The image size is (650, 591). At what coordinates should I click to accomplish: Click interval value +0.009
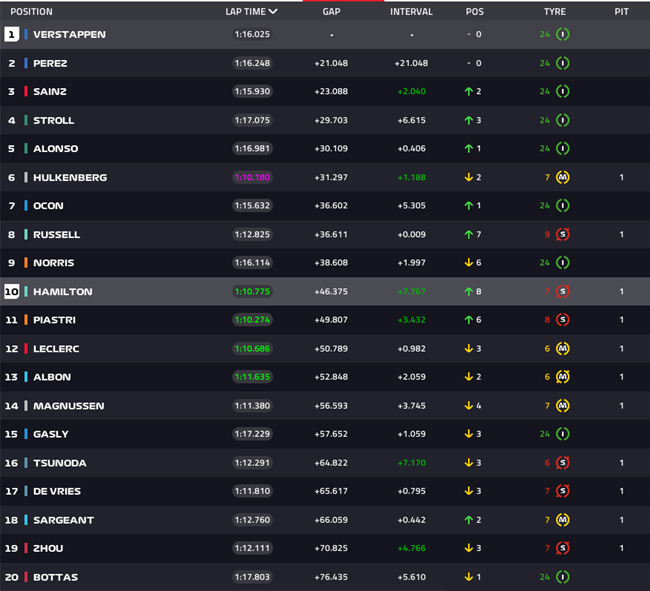[411, 235]
